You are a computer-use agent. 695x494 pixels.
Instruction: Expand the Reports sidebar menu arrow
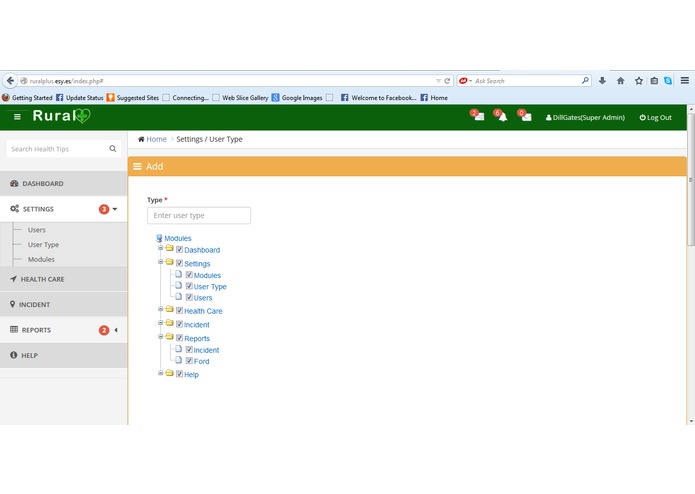[x=116, y=330]
